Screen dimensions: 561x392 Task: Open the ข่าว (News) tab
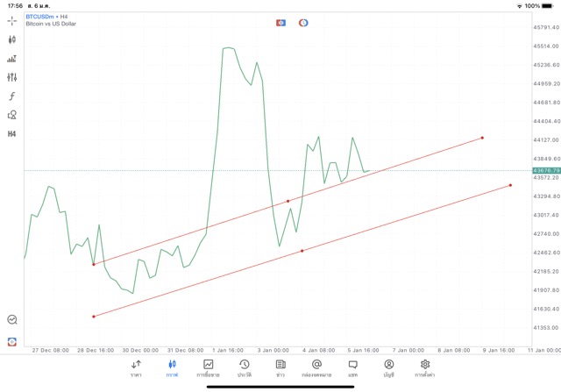[280, 368]
